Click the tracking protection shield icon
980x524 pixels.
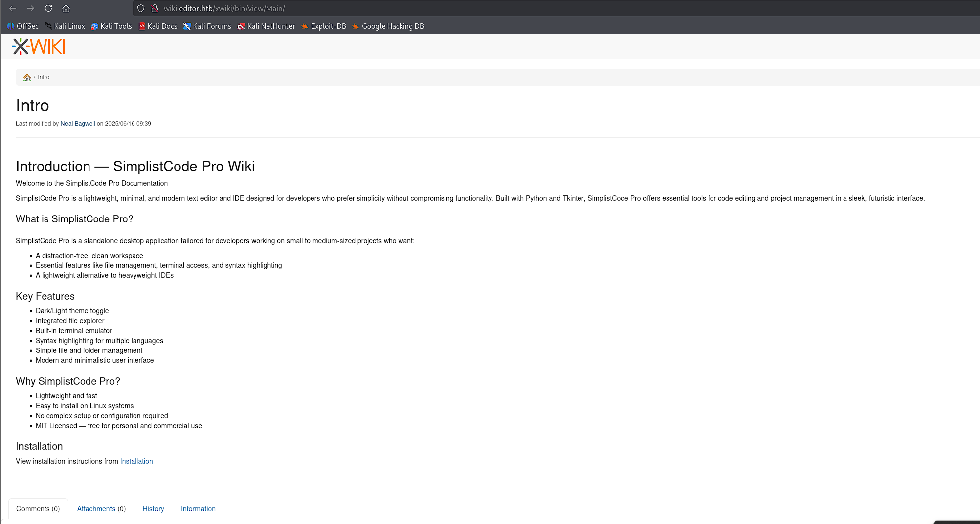[x=140, y=8]
